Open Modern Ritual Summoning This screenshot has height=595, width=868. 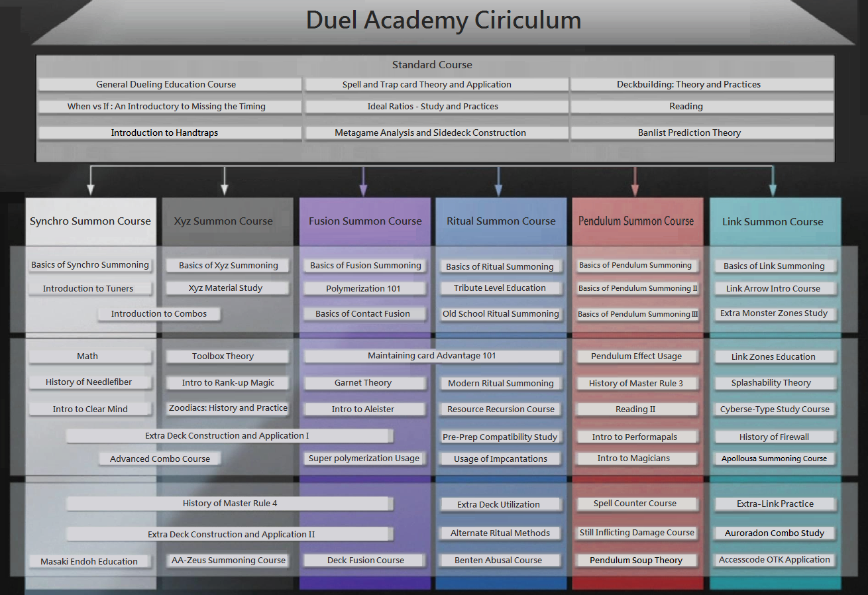click(501, 383)
